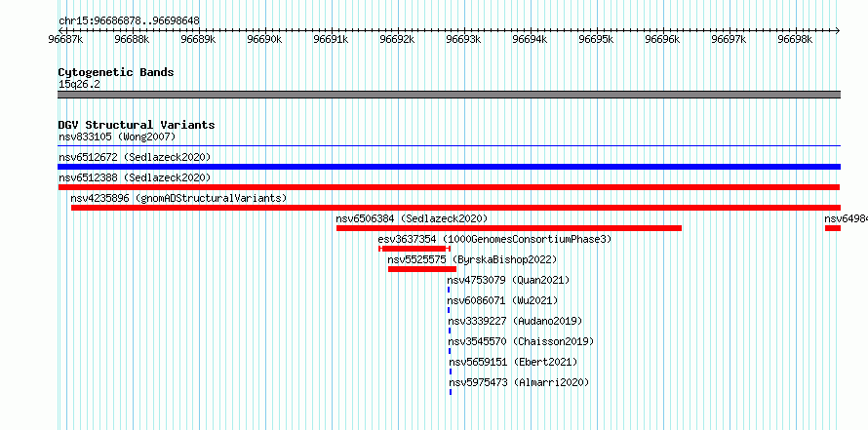This screenshot has height=430, width=868.
Task: Click the 96691k ruler tick label
Action: pyautogui.click(x=331, y=39)
